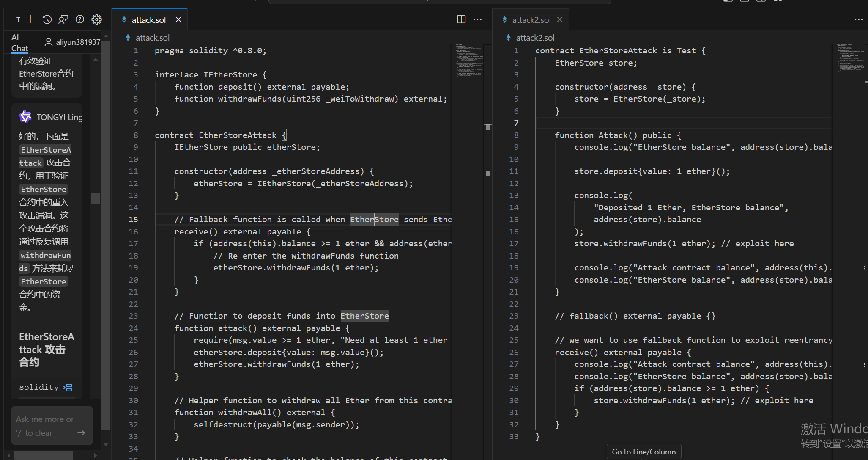
Task: Open chat history clock icon
Action: point(47,19)
